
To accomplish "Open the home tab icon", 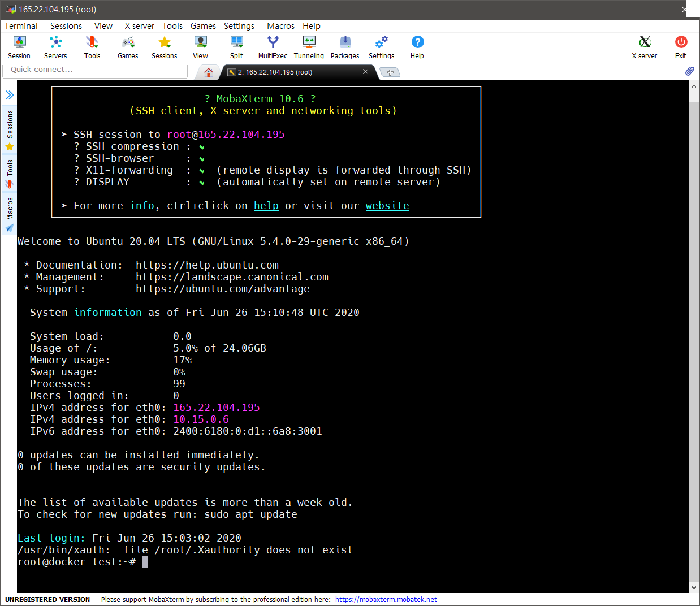I will 209,72.
